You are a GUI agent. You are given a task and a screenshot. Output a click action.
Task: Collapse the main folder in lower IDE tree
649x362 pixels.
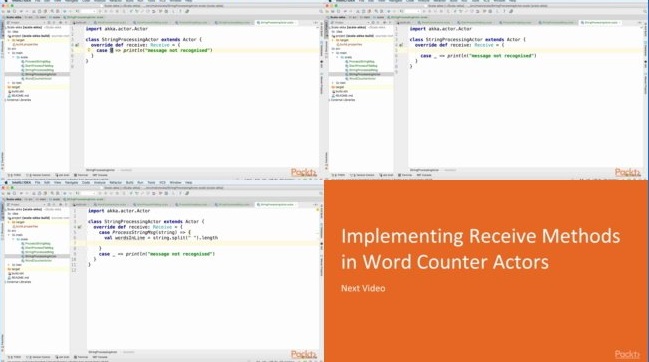[9, 235]
